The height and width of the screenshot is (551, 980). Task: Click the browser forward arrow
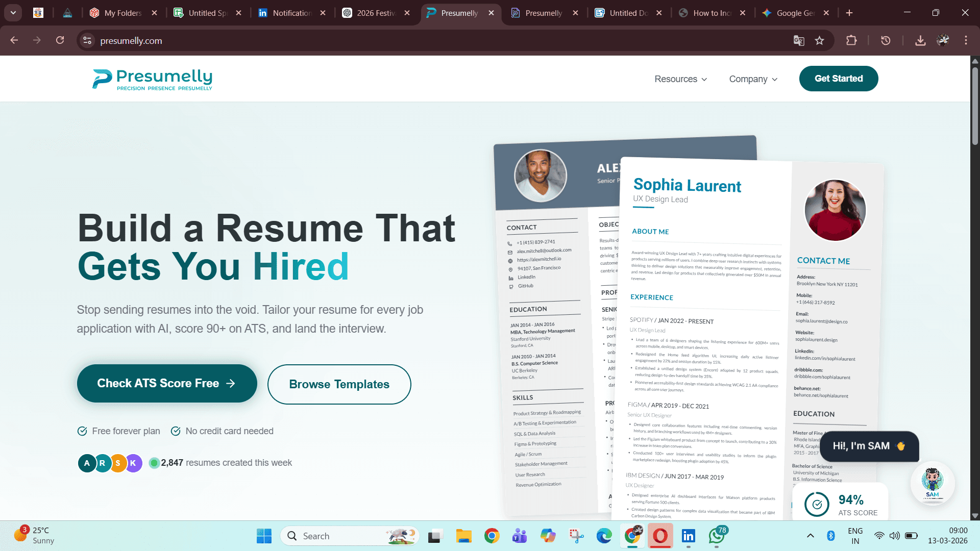click(37, 40)
